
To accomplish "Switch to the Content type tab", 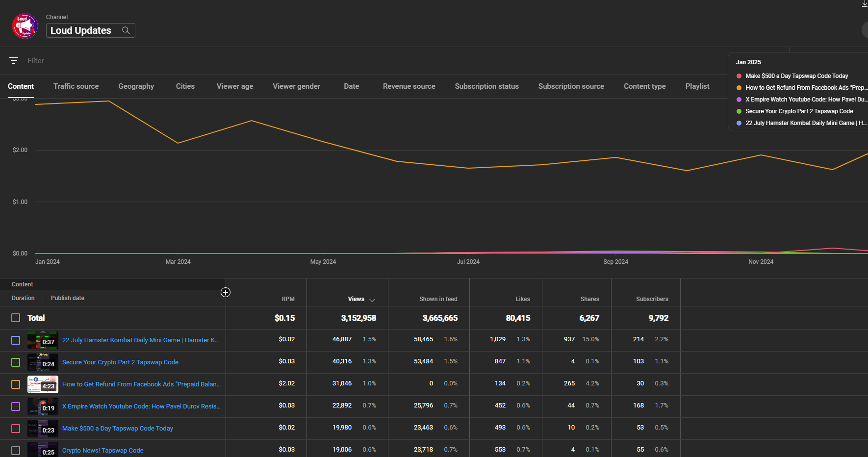I will (645, 86).
